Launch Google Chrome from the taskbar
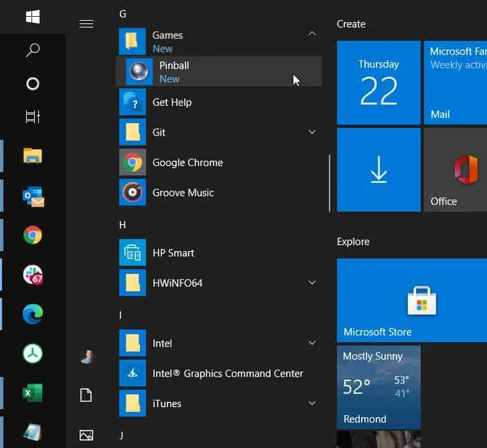Viewport: 487px width, 448px height. tap(33, 235)
